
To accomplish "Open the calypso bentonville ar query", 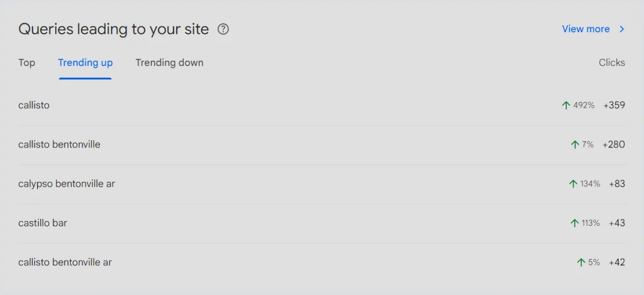I will 67,184.
